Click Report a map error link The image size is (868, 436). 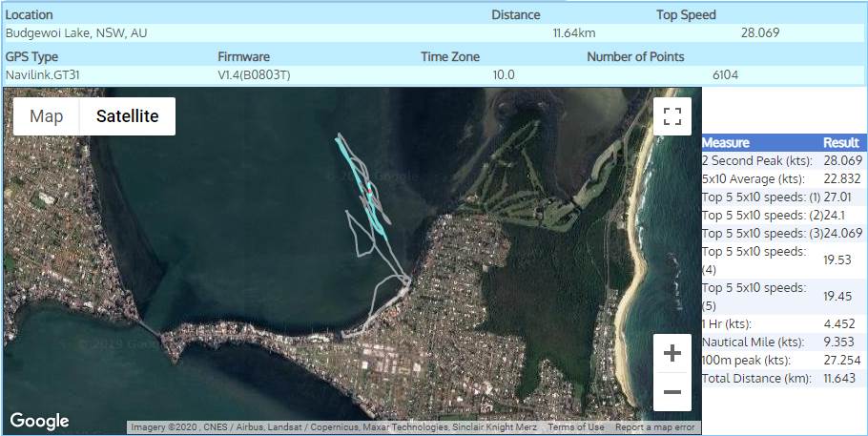pyautogui.click(x=654, y=427)
